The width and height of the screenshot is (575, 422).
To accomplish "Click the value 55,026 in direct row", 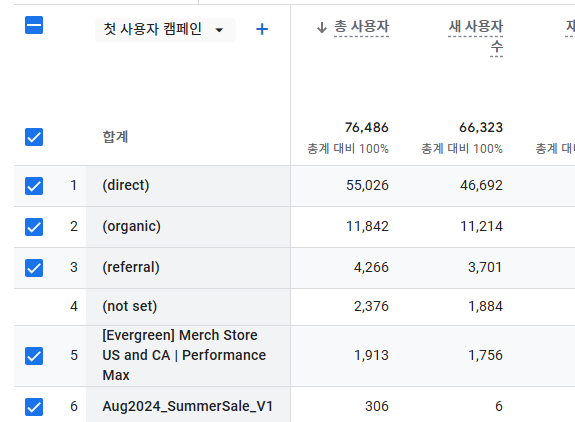I will (x=367, y=186).
